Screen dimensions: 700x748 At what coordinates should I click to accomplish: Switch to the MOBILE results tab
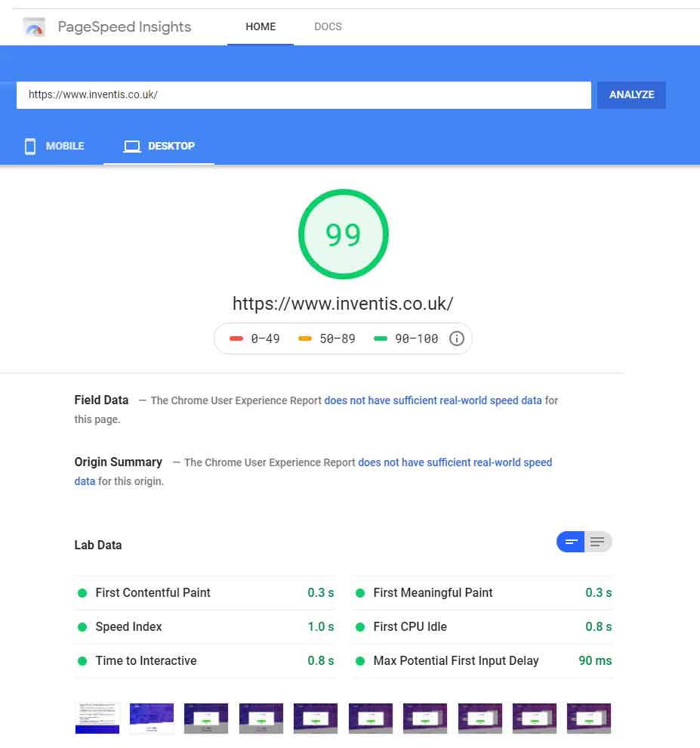point(54,147)
